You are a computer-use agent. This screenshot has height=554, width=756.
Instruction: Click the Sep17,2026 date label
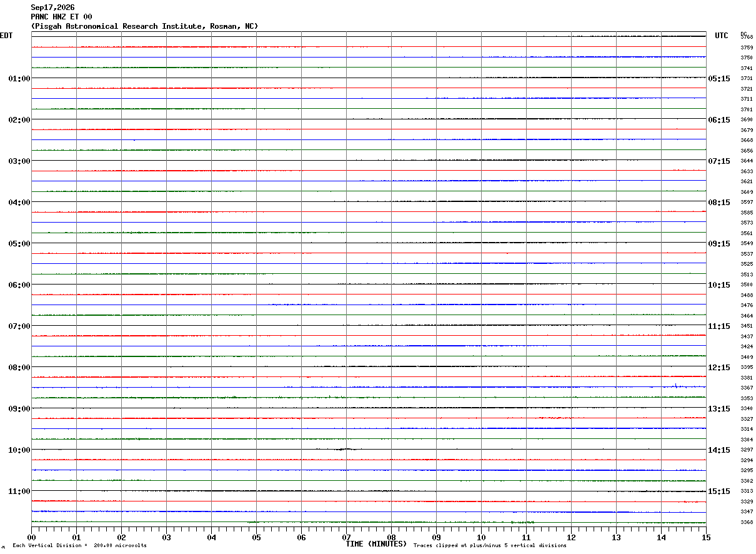(52, 8)
